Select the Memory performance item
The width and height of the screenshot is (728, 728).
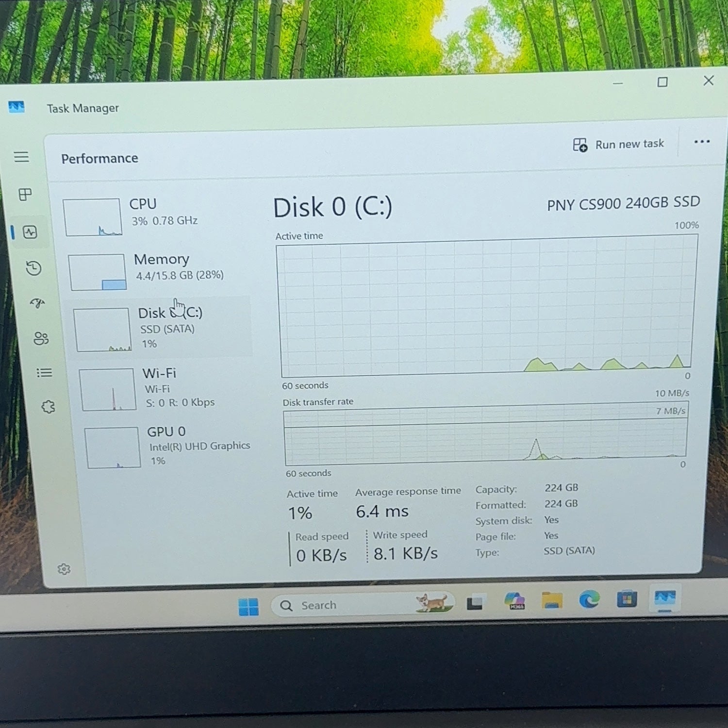(158, 271)
